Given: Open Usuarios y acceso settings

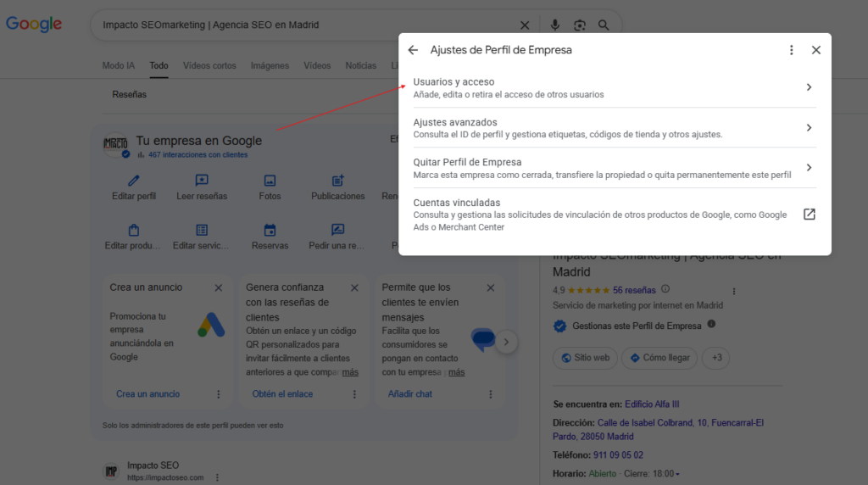Looking at the screenshot, I should tap(615, 87).
